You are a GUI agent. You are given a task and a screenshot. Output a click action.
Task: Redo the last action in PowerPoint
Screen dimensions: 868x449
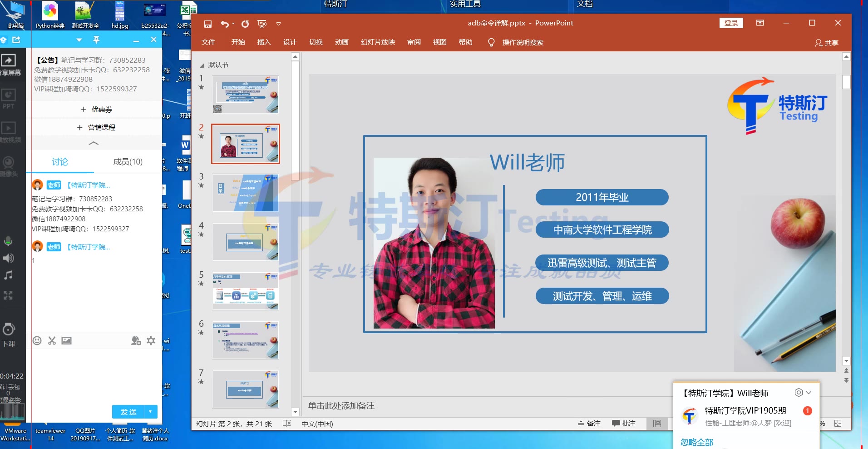click(245, 24)
